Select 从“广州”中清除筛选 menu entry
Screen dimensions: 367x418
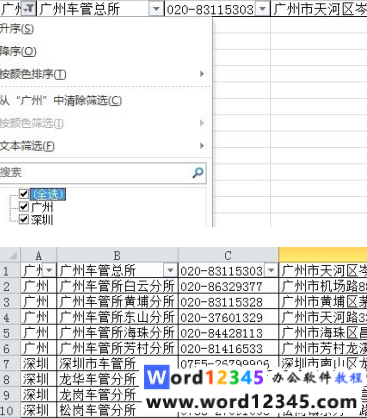61,100
